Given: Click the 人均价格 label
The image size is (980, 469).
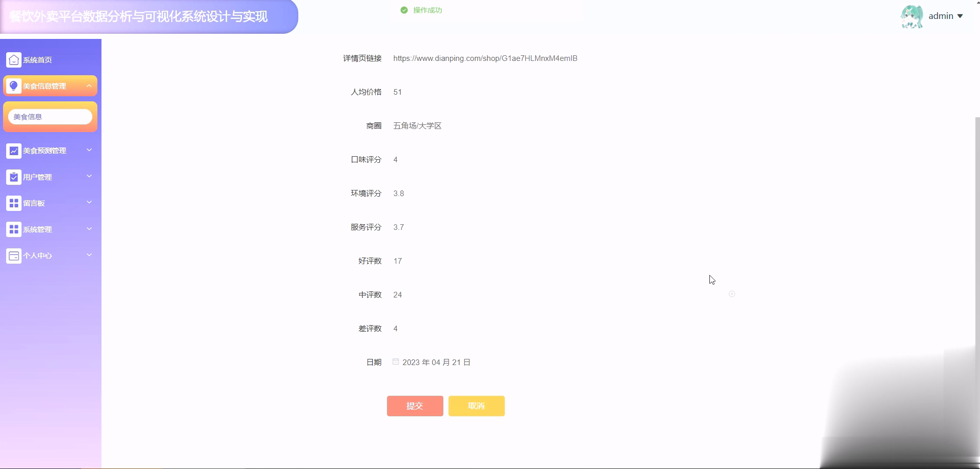Looking at the screenshot, I should pyautogui.click(x=366, y=92).
